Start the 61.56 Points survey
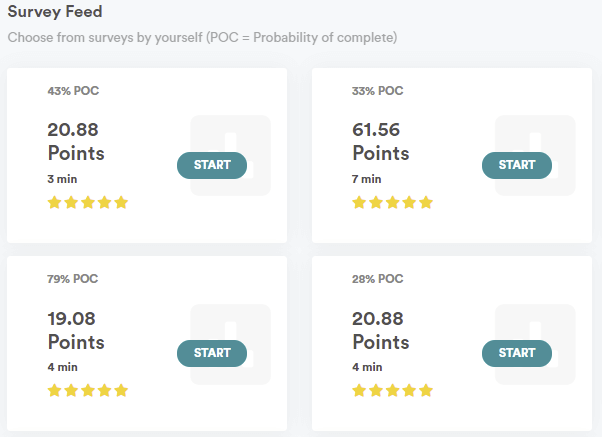This screenshot has width=602, height=437. click(517, 165)
